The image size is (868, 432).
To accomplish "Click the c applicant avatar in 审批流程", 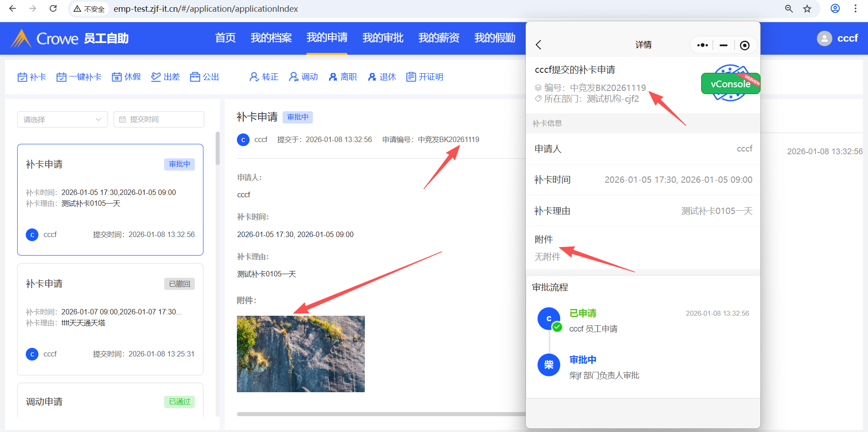I will pyautogui.click(x=549, y=318).
